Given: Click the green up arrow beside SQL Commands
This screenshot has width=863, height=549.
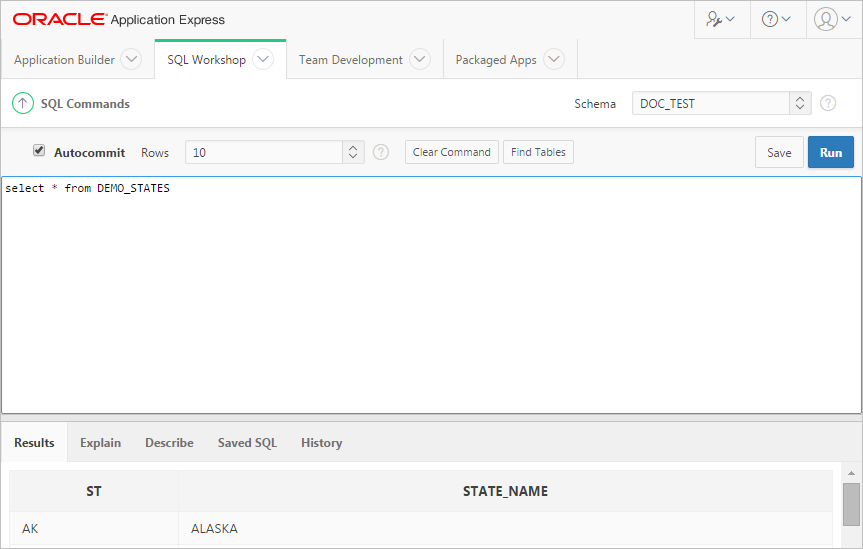Looking at the screenshot, I should click(x=22, y=103).
